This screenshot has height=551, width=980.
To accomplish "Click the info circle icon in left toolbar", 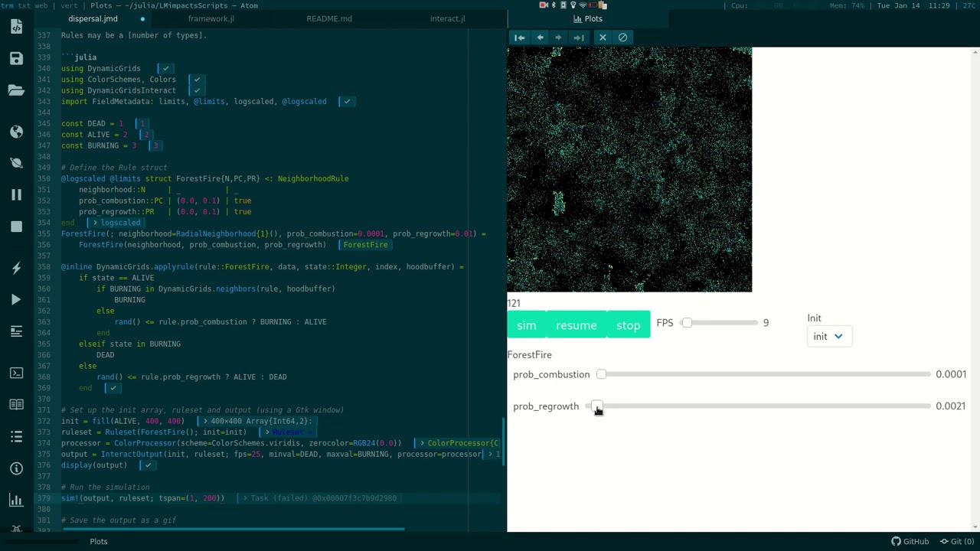I will pyautogui.click(x=16, y=468).
